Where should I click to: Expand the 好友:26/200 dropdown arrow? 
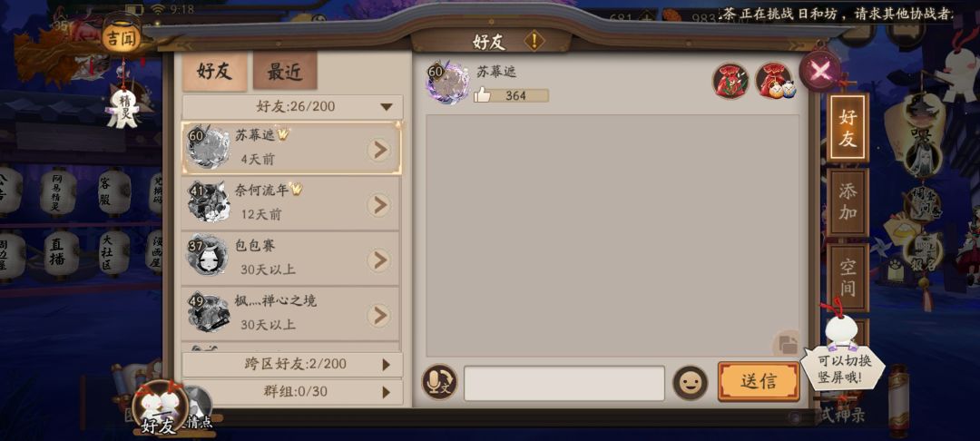[387, 107]
